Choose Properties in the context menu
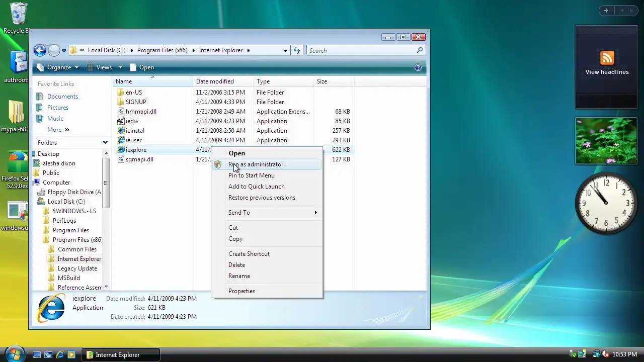The image size is (644, 362). (267, 291)
